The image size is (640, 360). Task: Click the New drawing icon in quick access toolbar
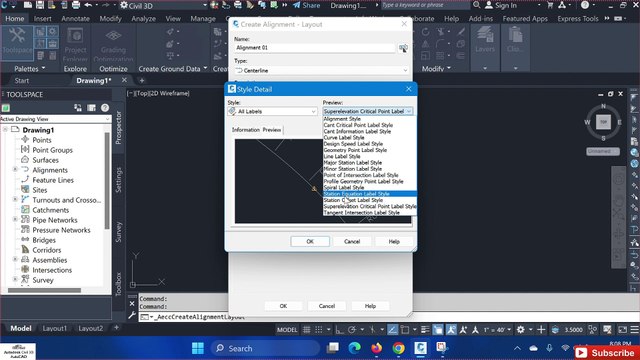(28, 5)
